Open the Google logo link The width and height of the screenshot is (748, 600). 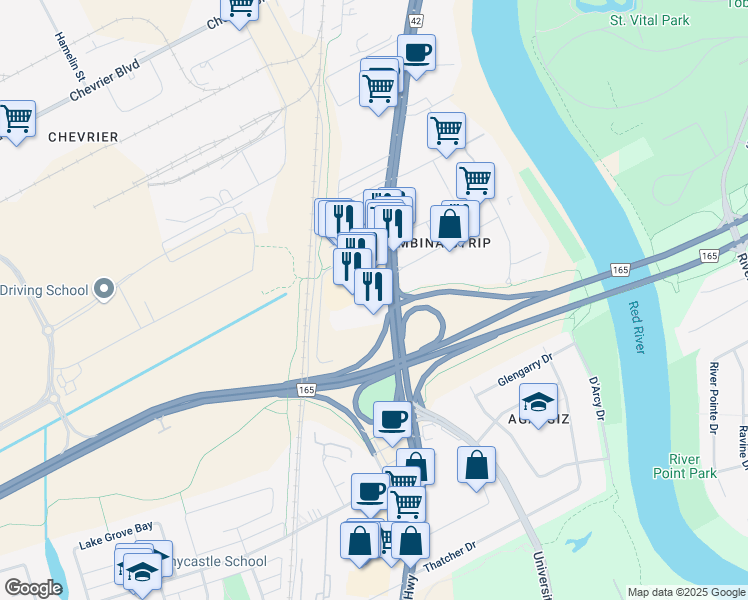pos(33,588)
